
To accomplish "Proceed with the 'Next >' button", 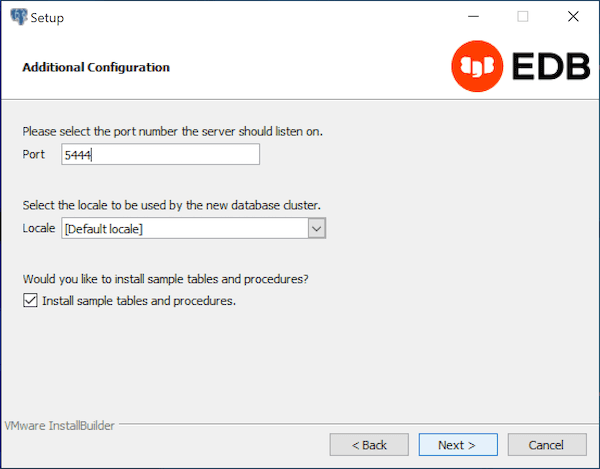I will pos(457,444).
